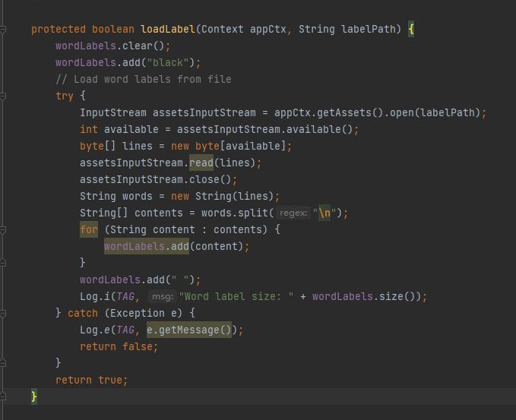
Task: Click 'open' in open(labelPath)
Action: (x=402, y=113)
